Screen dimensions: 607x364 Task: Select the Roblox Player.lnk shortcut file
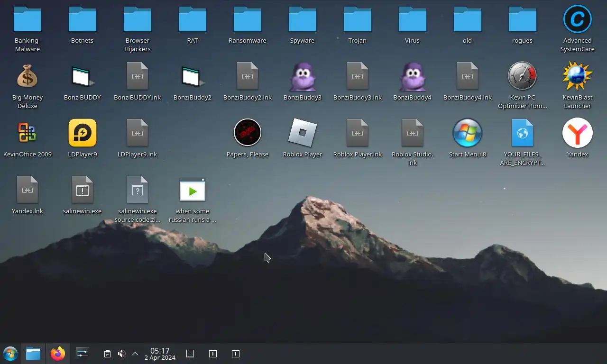pos(358,133)
